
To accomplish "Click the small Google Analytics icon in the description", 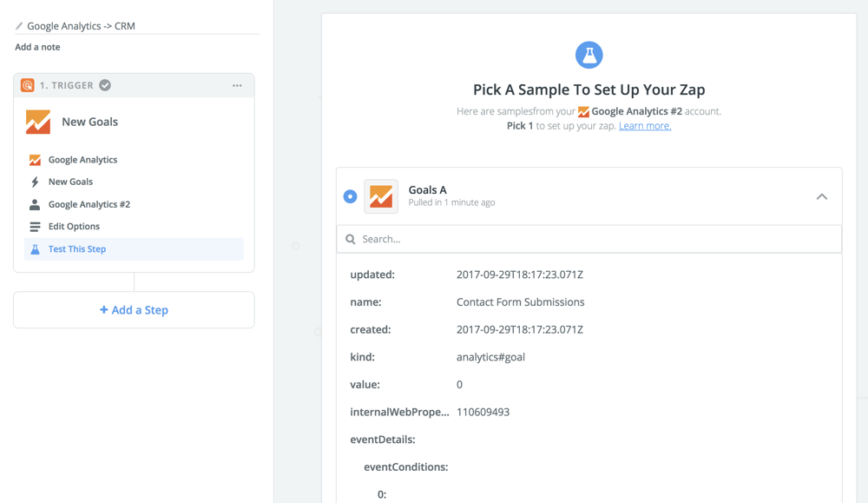I will pos(583,112).
